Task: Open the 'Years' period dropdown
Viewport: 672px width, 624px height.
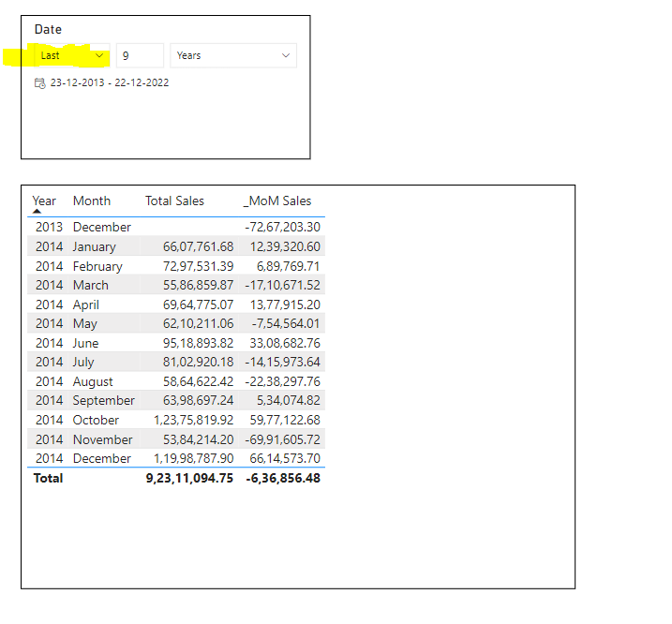Action: 233,55
